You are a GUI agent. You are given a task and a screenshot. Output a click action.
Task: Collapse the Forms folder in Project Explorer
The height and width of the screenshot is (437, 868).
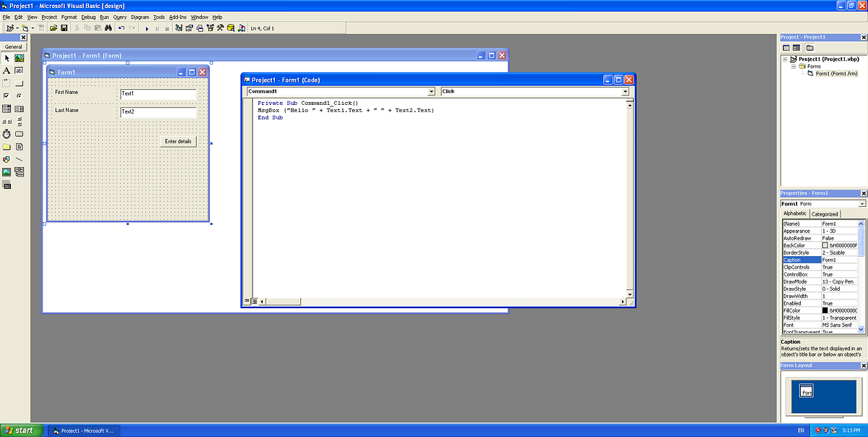click(793, 67)
